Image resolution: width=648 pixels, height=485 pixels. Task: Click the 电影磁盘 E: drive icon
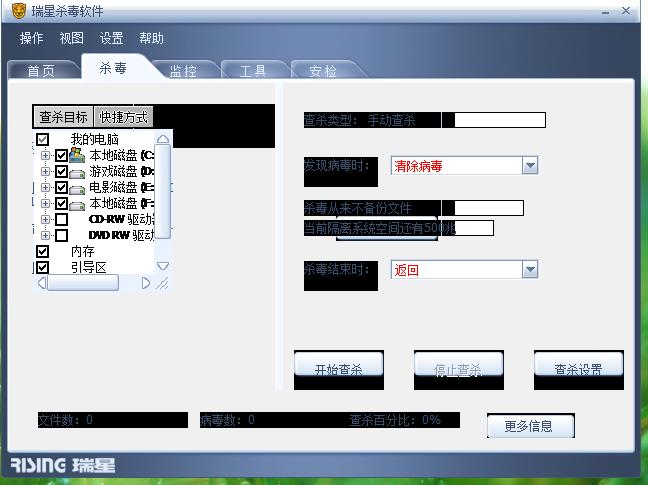click(x=77, y=189)
